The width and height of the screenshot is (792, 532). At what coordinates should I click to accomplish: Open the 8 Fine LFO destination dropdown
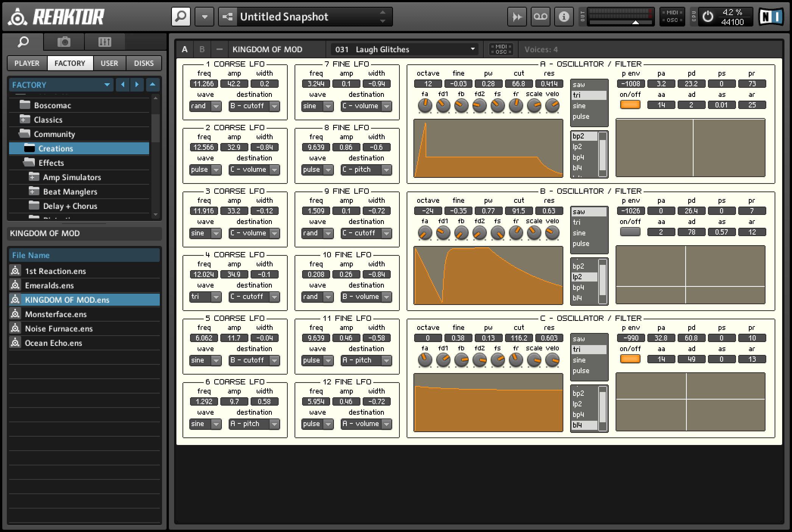366,170
